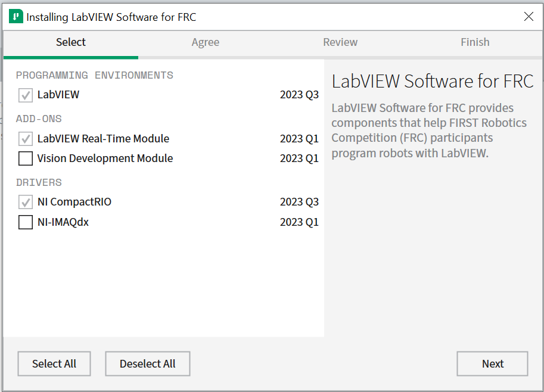Enable the NI-IMAQdx driver checkbox
The image size is (544, 392).
click(25, 222)
